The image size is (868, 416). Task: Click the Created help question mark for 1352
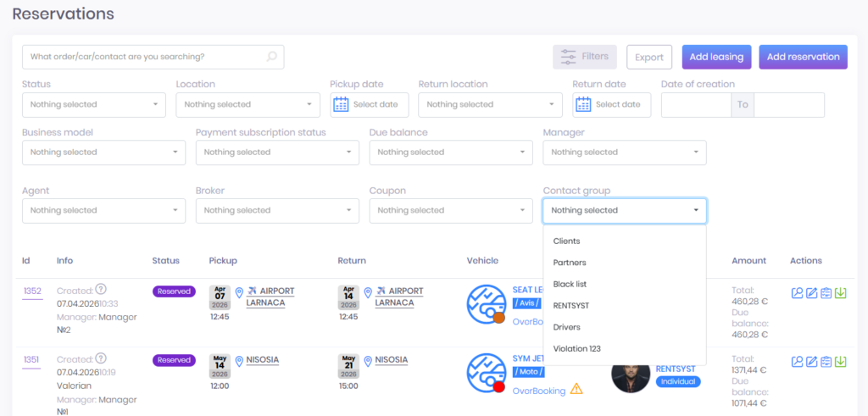[101, 290]
